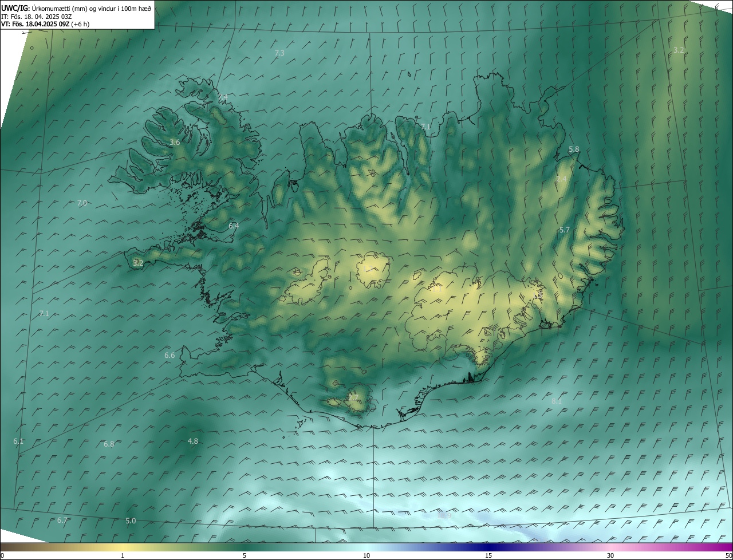Click the 1 tick label on the color scale
733x560 pixels.
[x=123, y=555]
